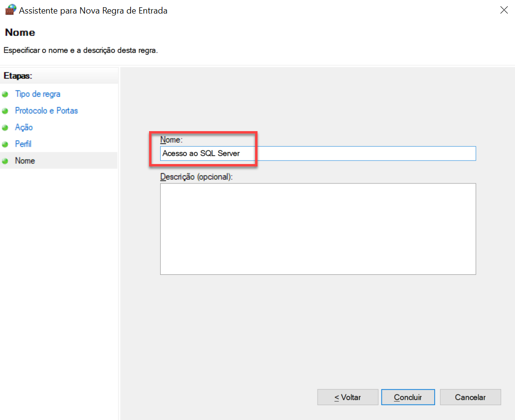This screenshot has height=420, width=515.
Task: Click the Nome: field label
Action: [x=171, y=140]
